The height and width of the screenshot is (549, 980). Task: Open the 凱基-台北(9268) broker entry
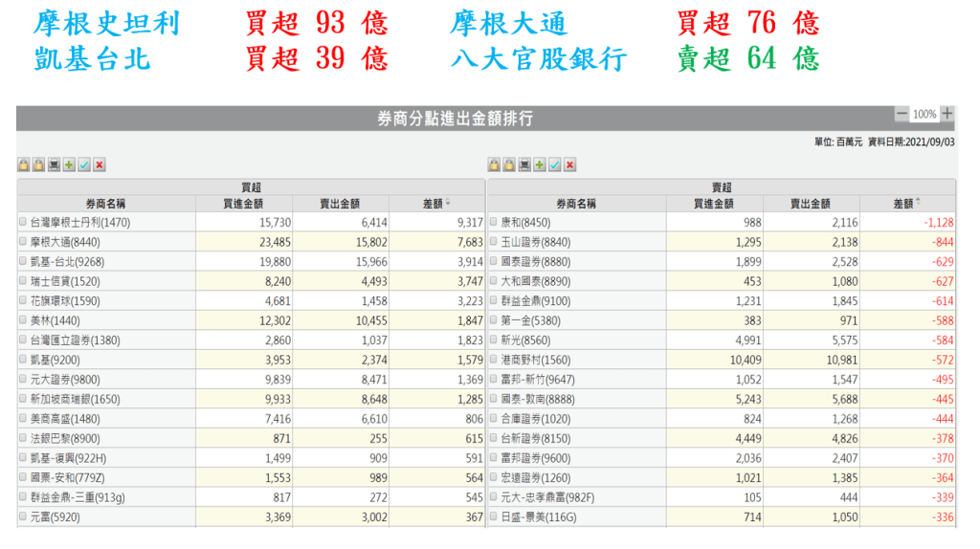(72, 262)
